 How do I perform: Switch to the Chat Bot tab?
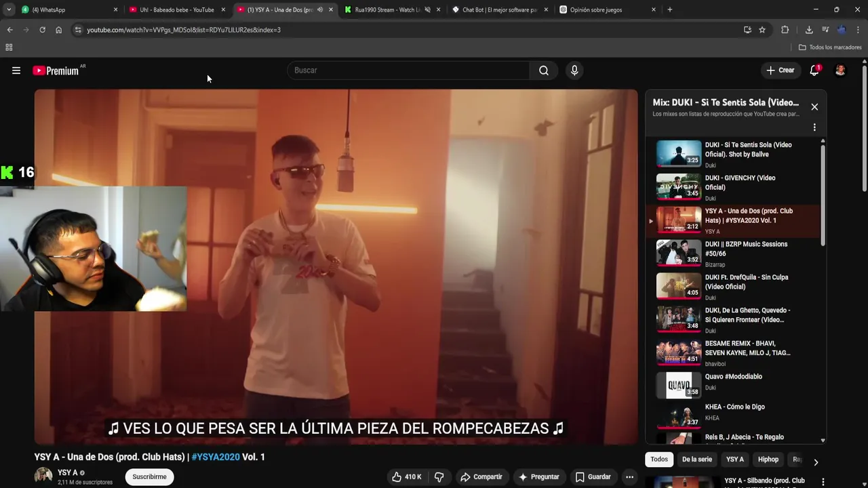(x=500, y=9)
